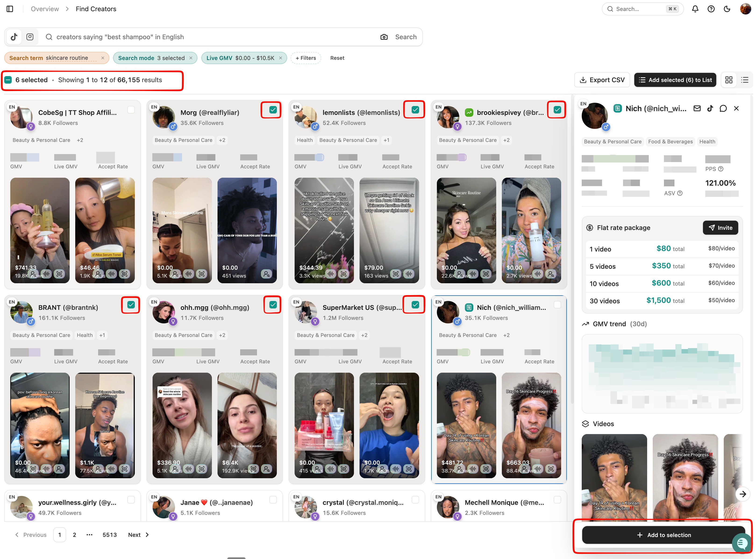Open the support chat bubble

[x=742, y=543]
